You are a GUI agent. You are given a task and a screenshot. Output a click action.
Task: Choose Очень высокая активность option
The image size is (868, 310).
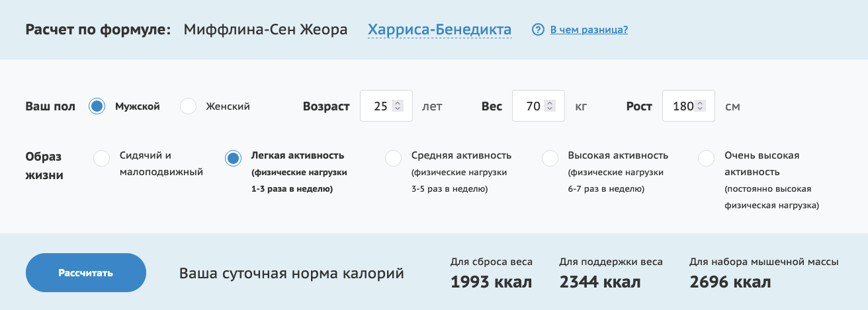[707, 159]
